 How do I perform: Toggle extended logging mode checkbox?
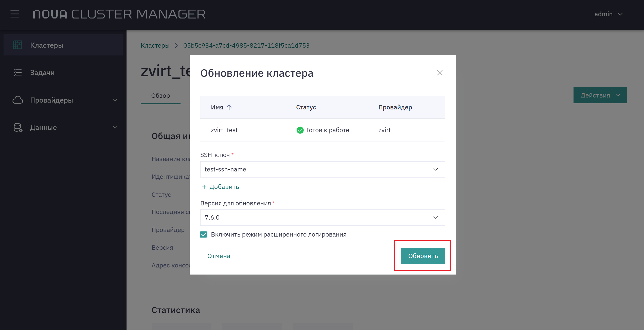[204, 235]
